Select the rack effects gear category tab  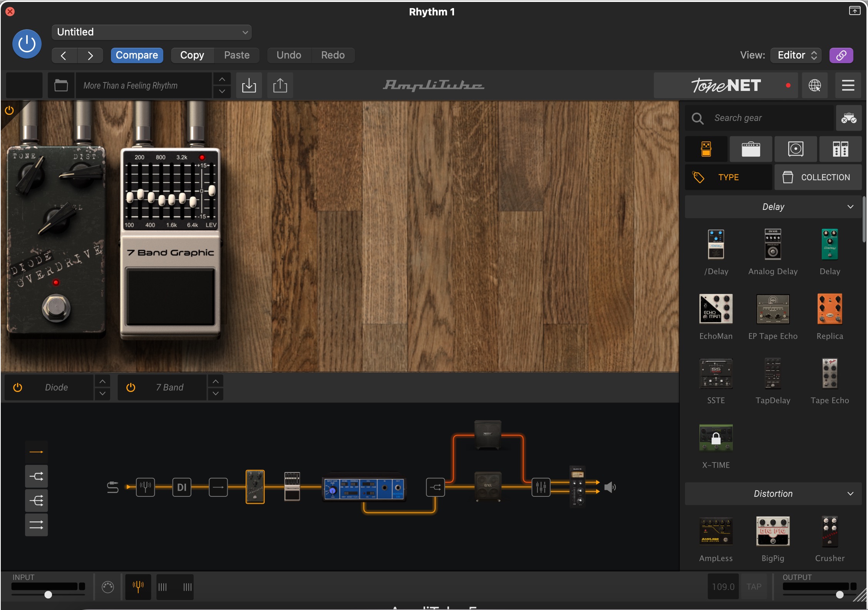(x=840, y=149)
